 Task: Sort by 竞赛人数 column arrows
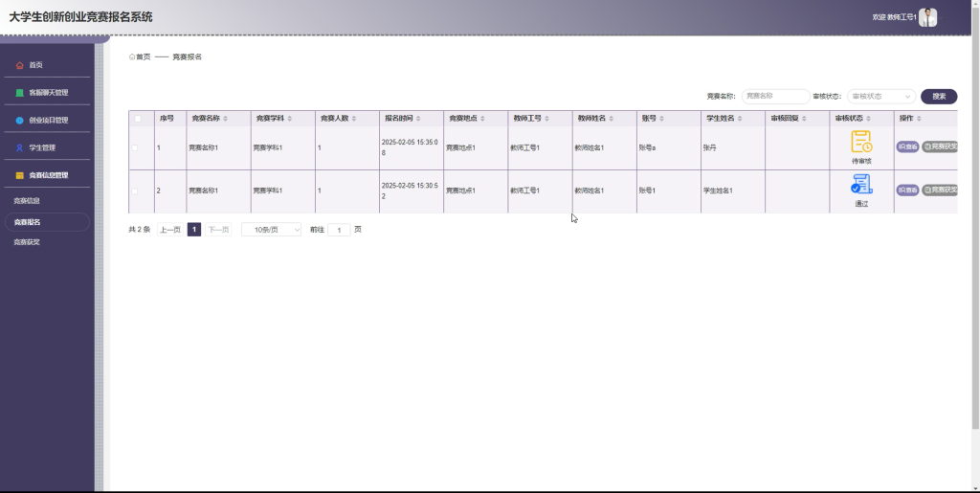coord(354,119)
